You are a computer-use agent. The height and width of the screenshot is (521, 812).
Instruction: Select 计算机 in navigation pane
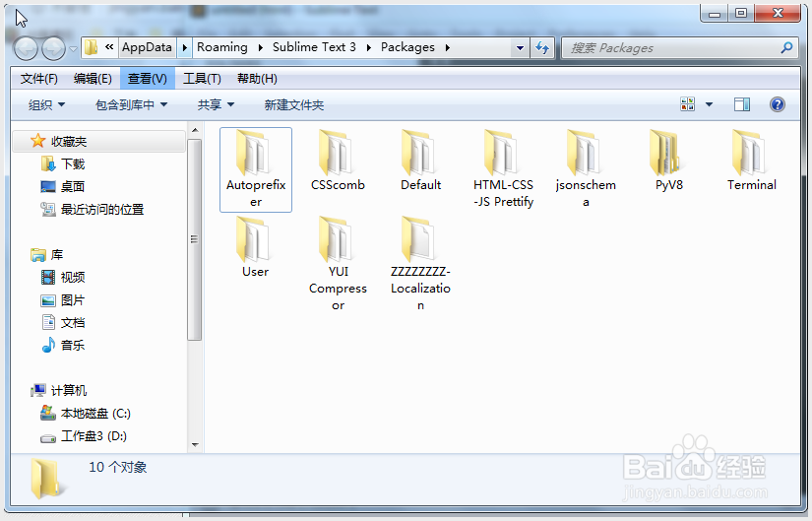click(x=58, y=390)
